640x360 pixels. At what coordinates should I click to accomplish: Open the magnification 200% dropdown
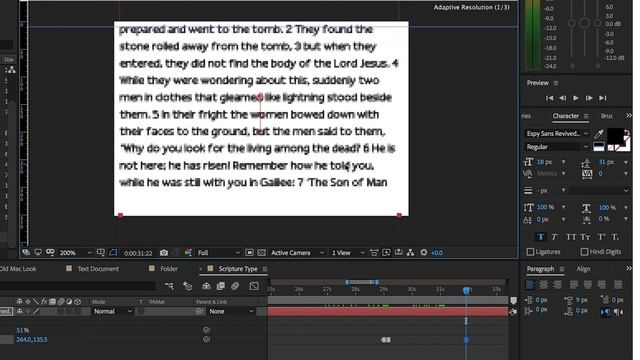[x=76, y=253]
